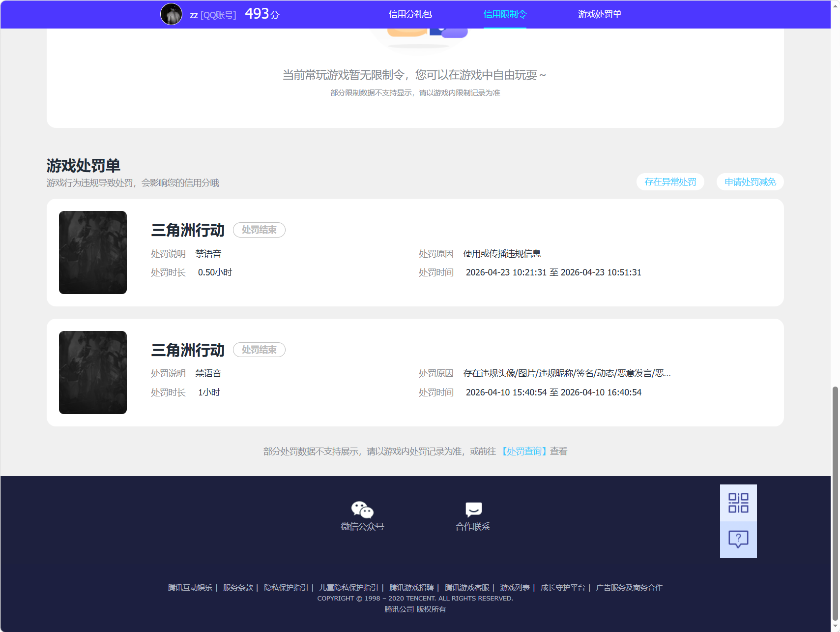
Task: Go to the 游戏处罚单 tab
Action: [600, 14]
